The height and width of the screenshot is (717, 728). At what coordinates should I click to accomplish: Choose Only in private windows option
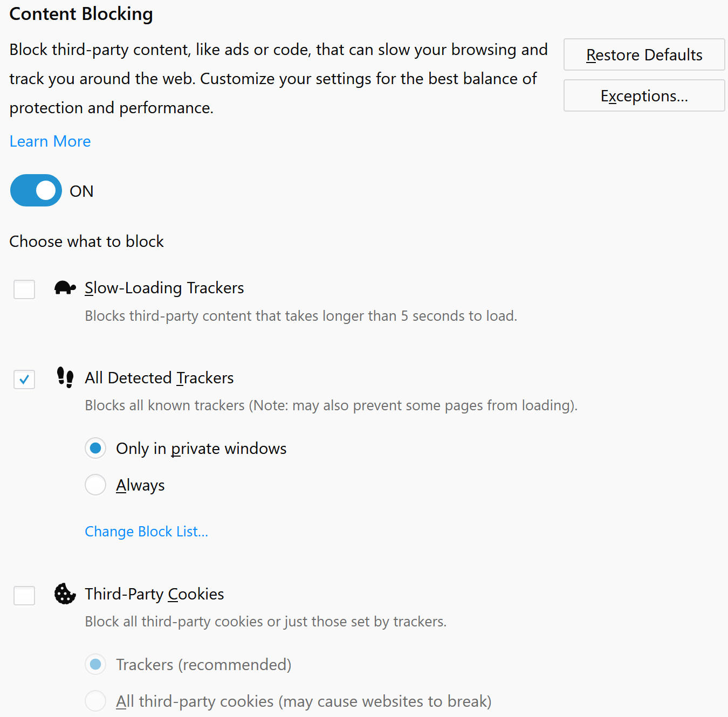(95, 448)
